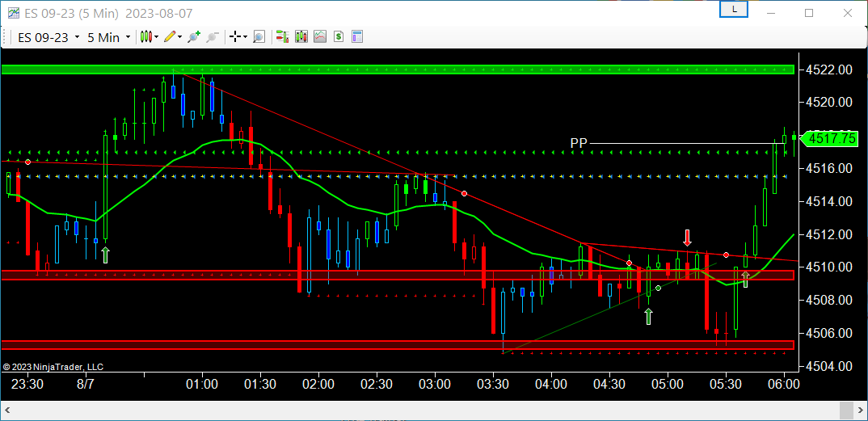Image resolution: width=868 pixels, height=421 pixels.
Task: Click the up arrow signal near 05:40
Action: tap(745, 280)
